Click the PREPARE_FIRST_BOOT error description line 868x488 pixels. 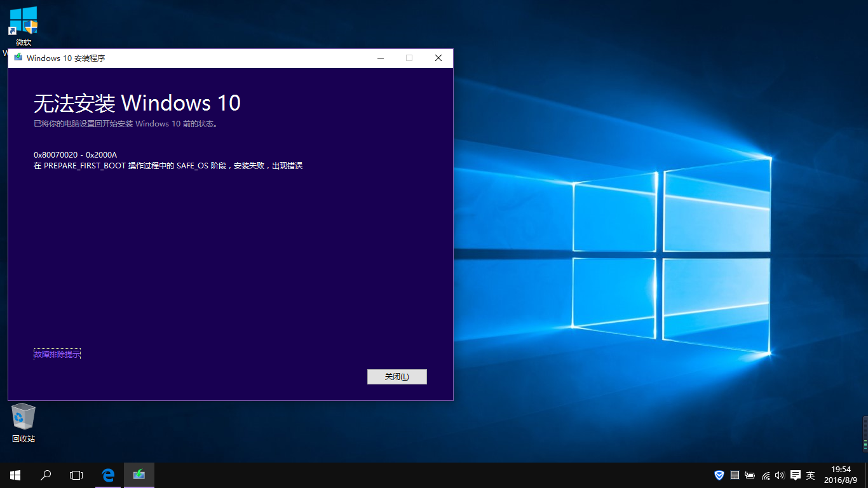tap(168, 166)
